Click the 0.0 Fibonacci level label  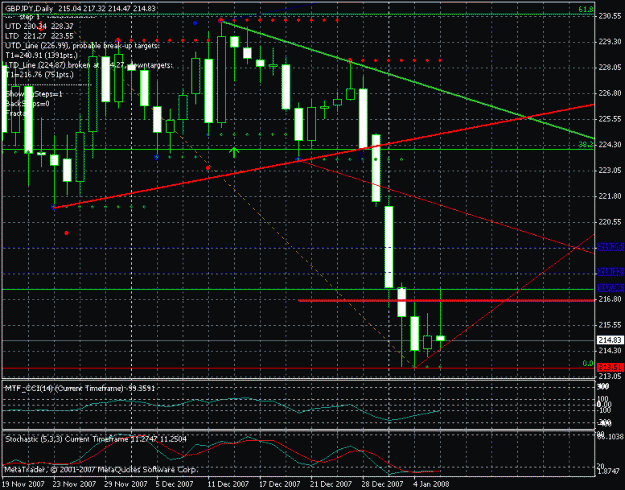click(588, 364)
